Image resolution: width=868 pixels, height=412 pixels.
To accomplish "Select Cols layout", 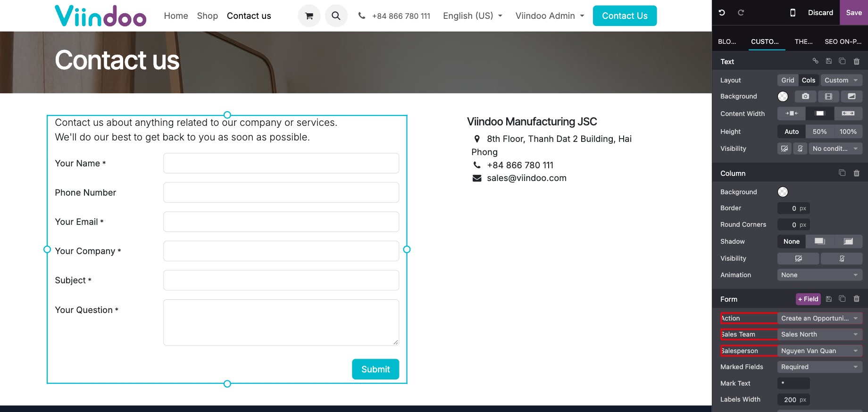I will 808,80.
